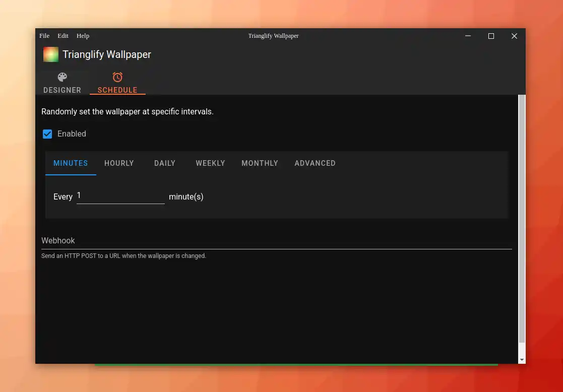Click the vertical scrollbar thumb
The height and width of the screenshot is (392, 563).
pyautogui.click(x=522, y=218)
